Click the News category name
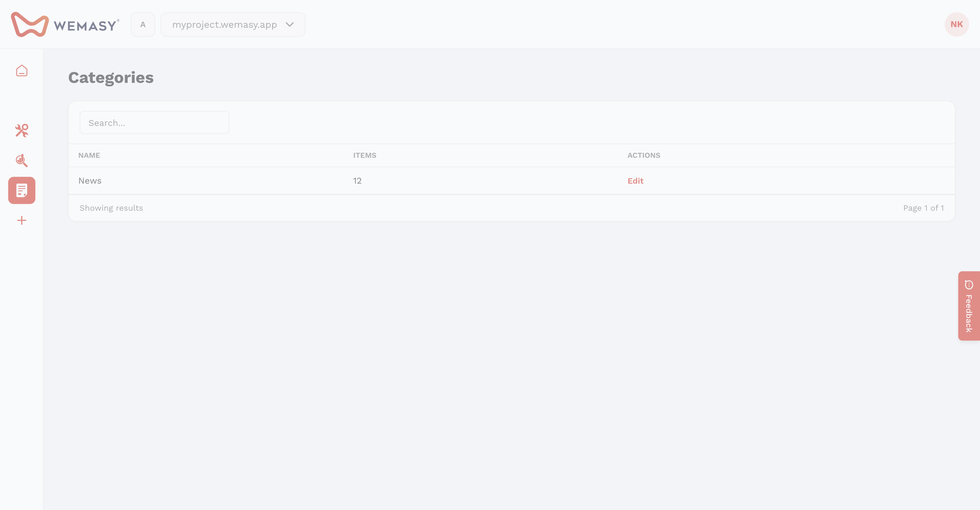 (90, 181)
